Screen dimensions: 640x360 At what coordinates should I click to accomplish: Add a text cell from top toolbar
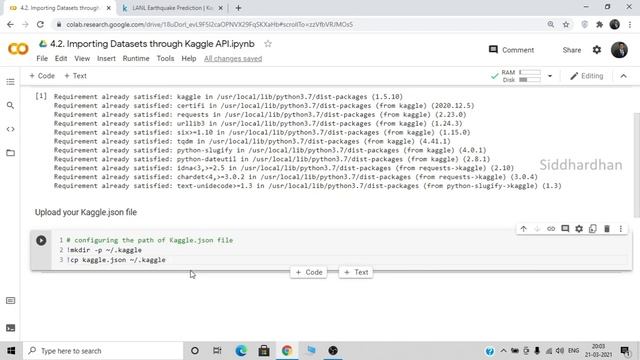(76, 76)
